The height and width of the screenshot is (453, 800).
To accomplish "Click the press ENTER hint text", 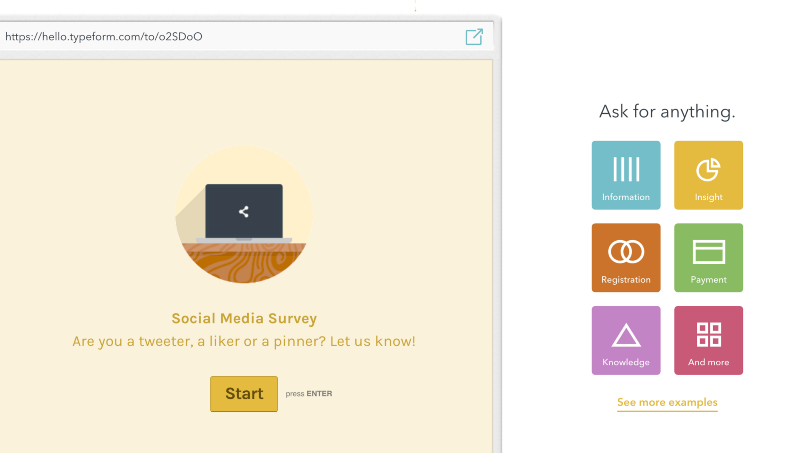I will pyautogui.click(x=308, y=394).
